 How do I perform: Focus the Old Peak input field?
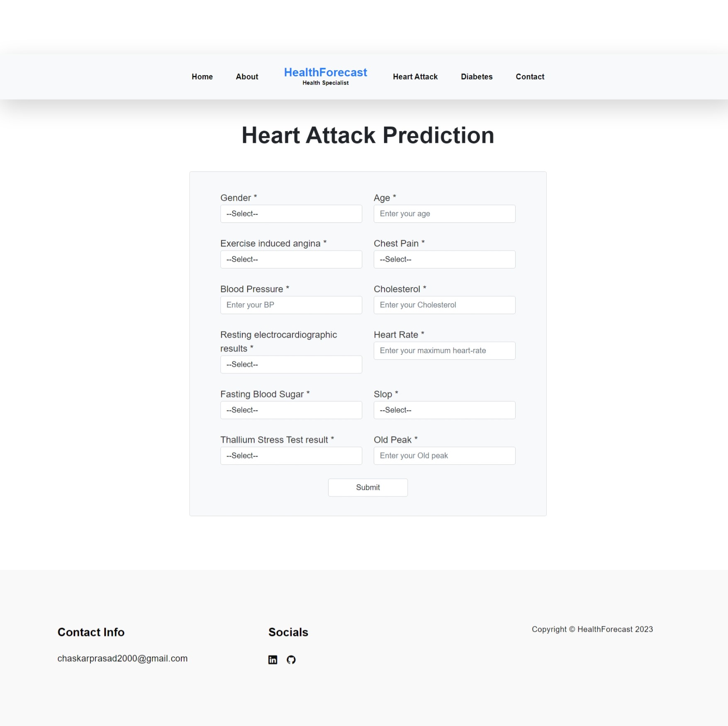(445, 456)
